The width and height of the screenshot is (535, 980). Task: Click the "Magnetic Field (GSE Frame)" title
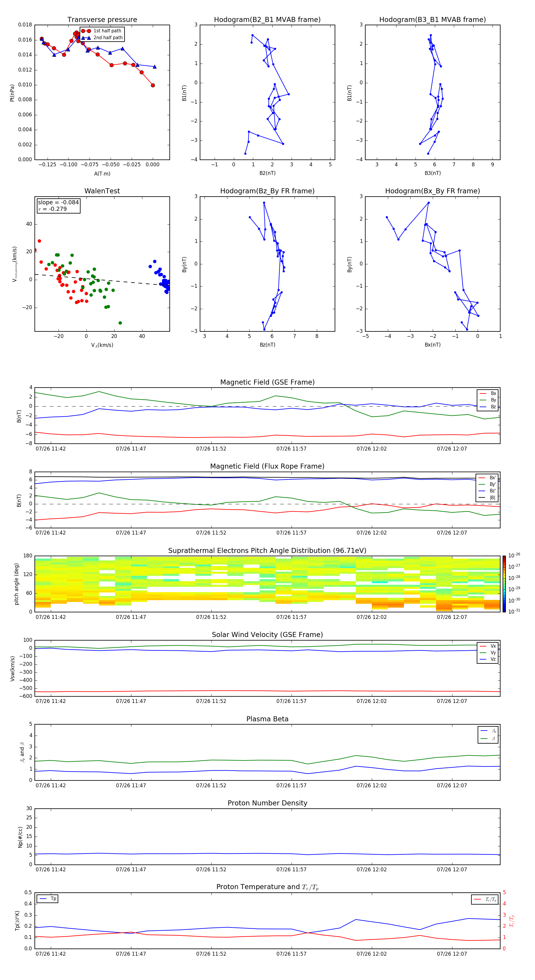267,382
